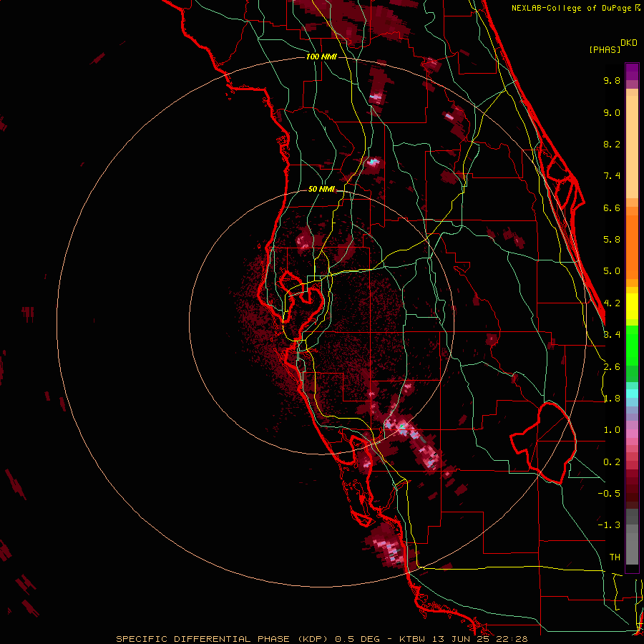This screenshot has width=644, height=644.
Task: Click the 7.4 legend scale value
Action: 612,176
